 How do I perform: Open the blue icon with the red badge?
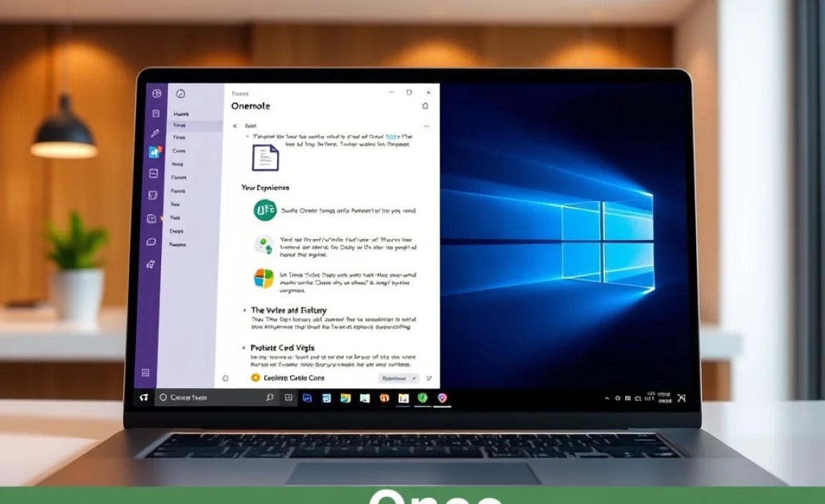[155, 152]
